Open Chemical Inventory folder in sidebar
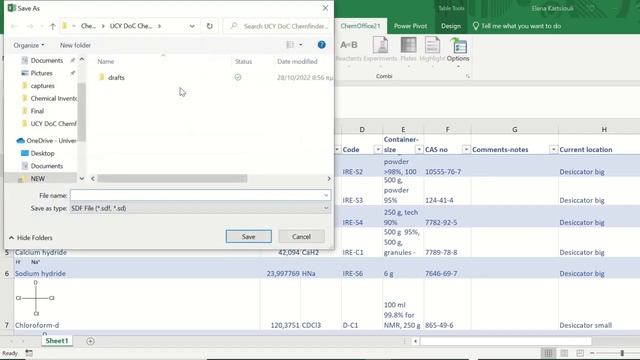Image resolution: width=640 pixels, height=360 pixels. tap(49, 98)
